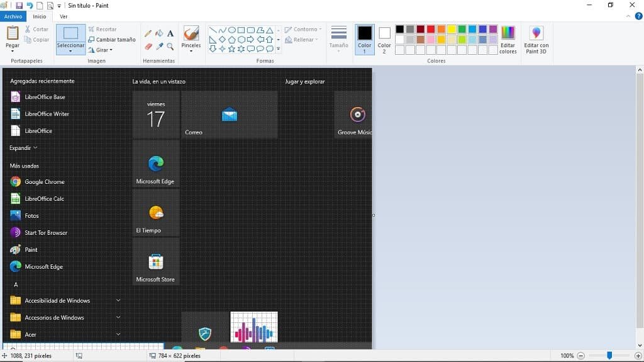Click the Print preview icon in title bar
The height and width of the screenshot is (362, 644).
tap(50, 6)
